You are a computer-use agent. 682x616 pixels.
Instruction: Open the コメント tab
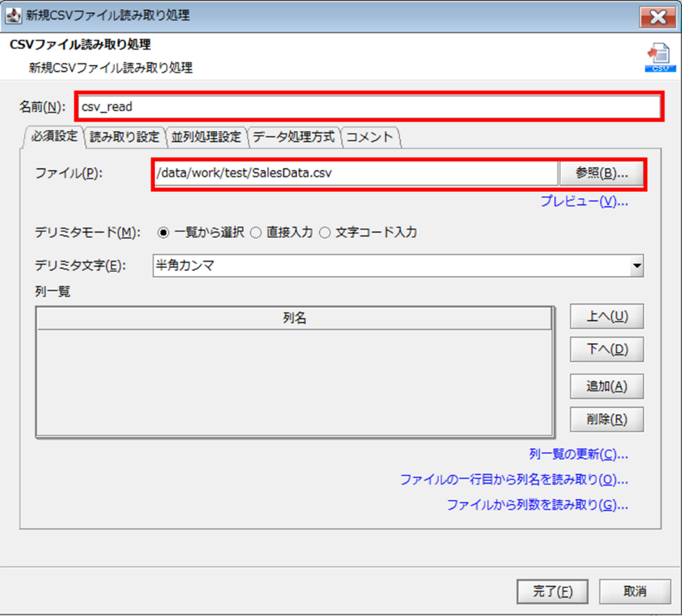(370, 137)
